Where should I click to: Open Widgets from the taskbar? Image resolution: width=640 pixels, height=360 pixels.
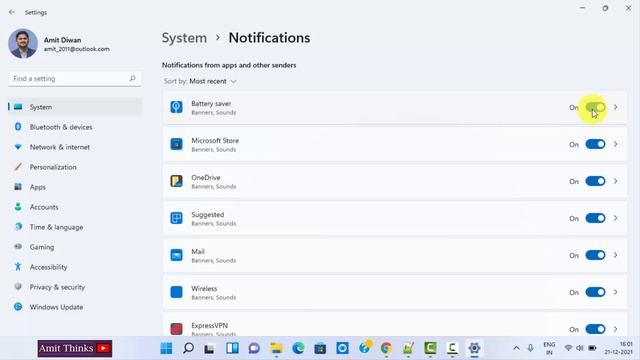coord(232,348)
